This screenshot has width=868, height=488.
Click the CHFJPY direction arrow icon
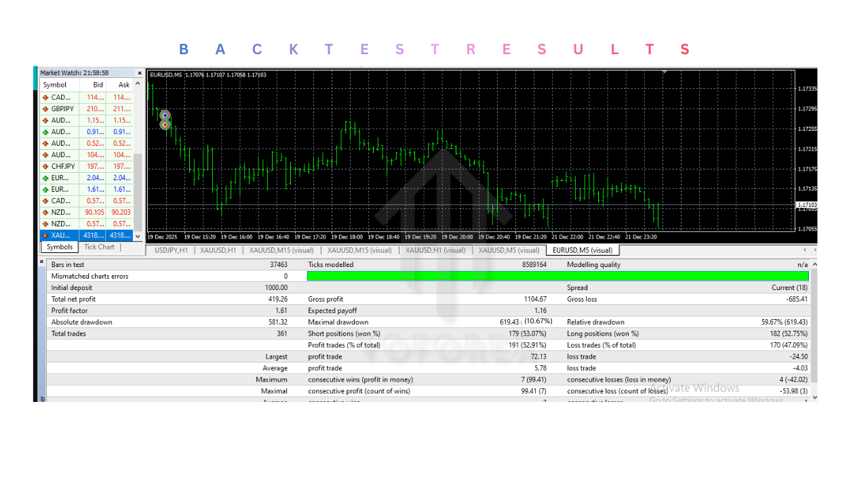point(45,167)
